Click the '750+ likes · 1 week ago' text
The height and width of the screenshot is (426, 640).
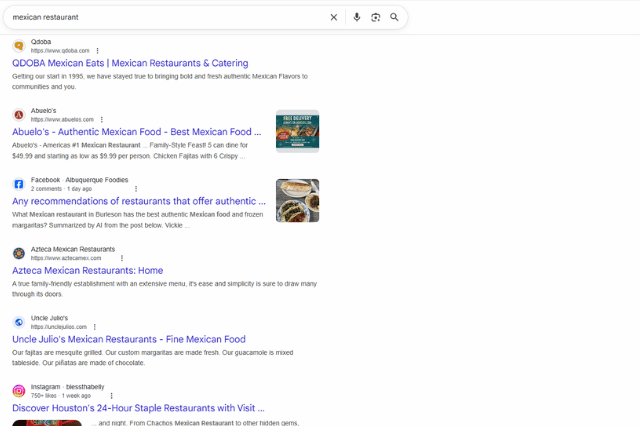tap(61, 396)
